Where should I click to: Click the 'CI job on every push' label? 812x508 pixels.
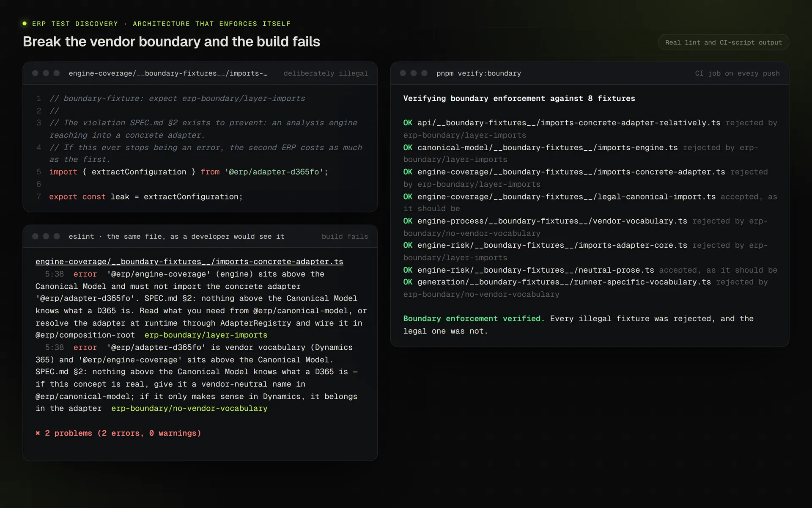pos(737,73)
